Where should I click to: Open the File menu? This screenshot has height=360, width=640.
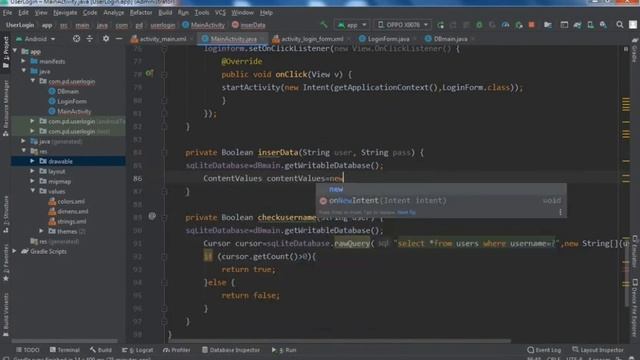7,13
